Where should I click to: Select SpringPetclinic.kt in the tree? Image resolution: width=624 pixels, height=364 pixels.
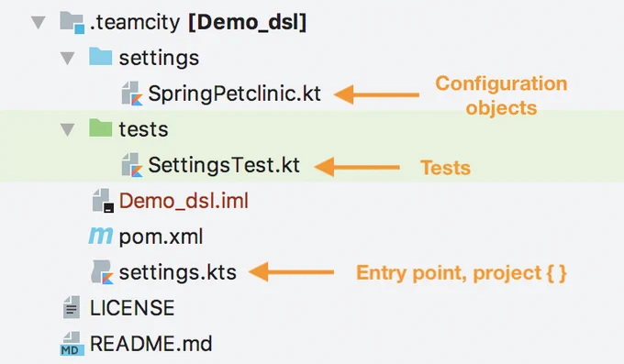234,94
